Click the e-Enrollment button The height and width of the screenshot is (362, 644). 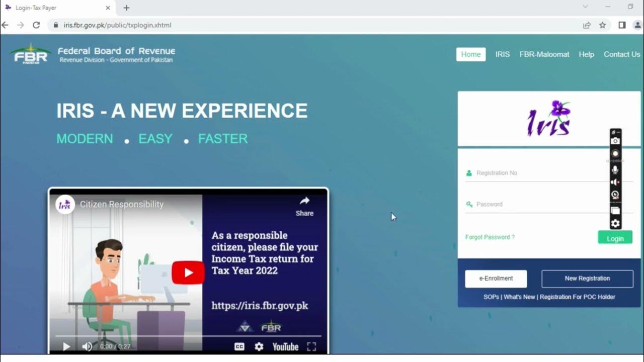pyautogui.click(x=496, y=279)
